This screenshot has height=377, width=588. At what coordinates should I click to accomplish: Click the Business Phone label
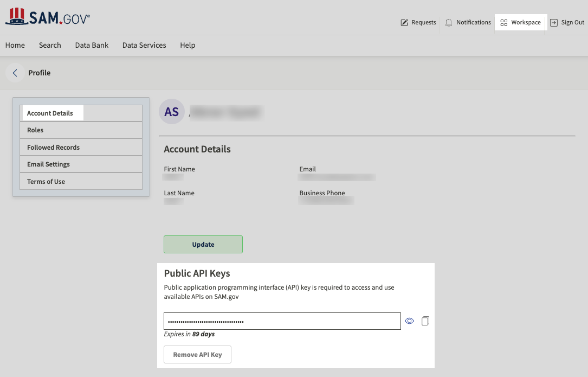coord(322,193)
